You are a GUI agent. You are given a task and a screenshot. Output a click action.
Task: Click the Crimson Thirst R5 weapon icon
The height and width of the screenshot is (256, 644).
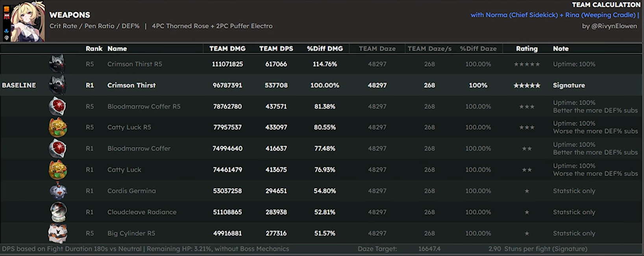57,64
